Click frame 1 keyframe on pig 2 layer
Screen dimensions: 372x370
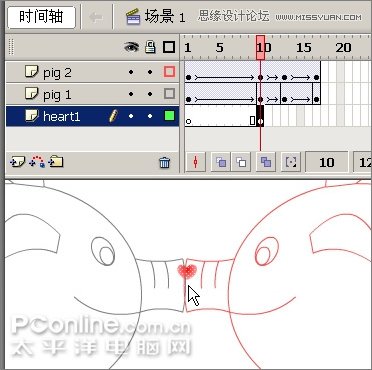point(188,77)
